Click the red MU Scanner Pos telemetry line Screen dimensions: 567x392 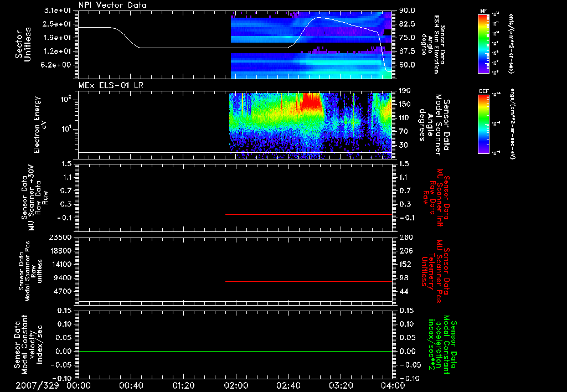(308, 281)
